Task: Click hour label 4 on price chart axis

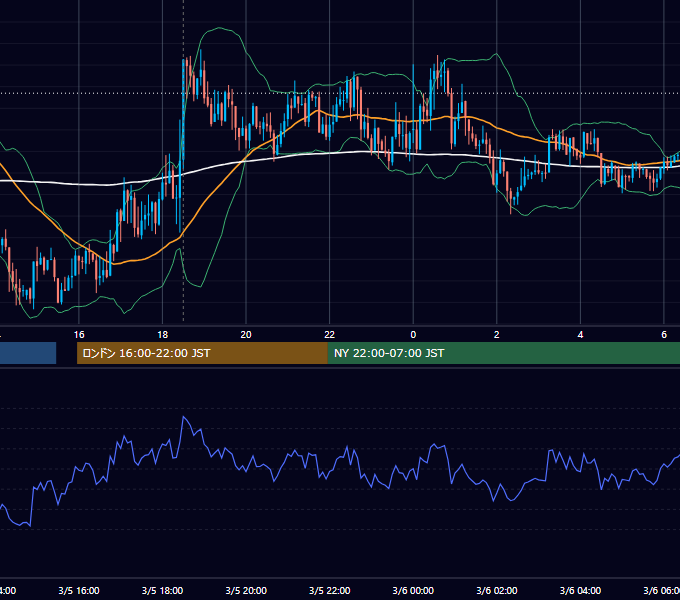Action: pos(580,335)
